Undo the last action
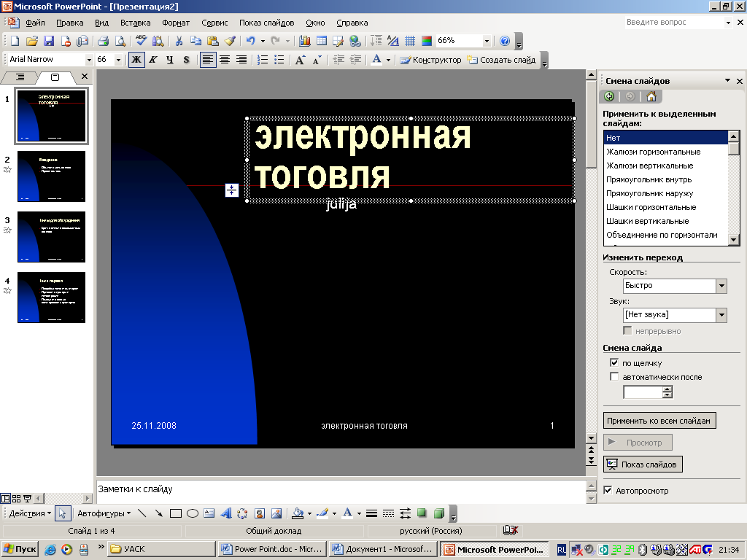This screenshot has width=747, height=560. [x=251, y=41]
